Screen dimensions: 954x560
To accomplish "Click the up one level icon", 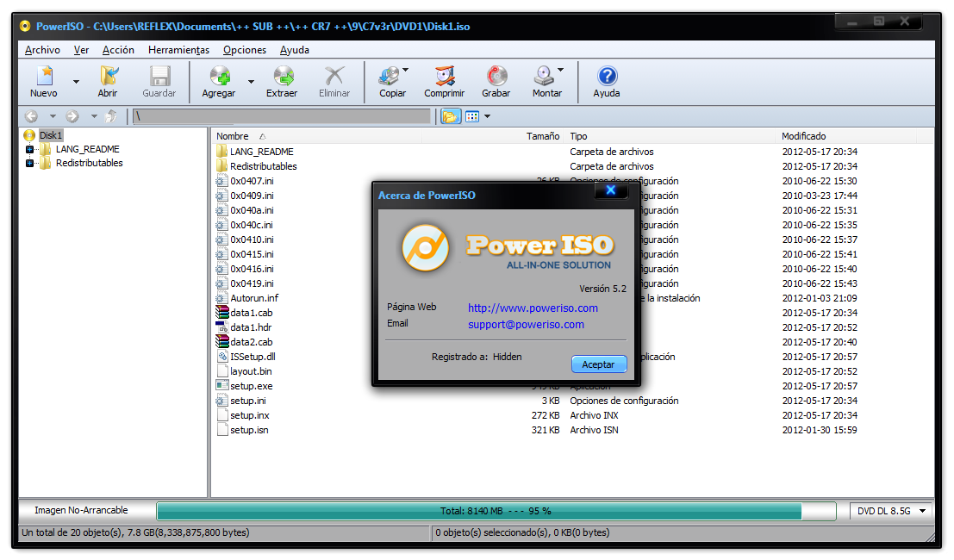I will [110, 116].
